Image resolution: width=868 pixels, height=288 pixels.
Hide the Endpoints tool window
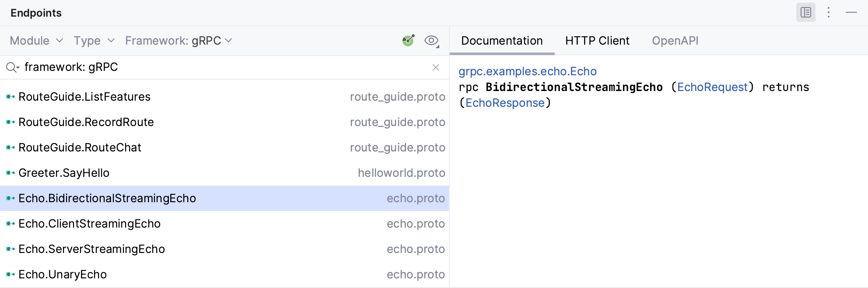[x=851, y=12]
